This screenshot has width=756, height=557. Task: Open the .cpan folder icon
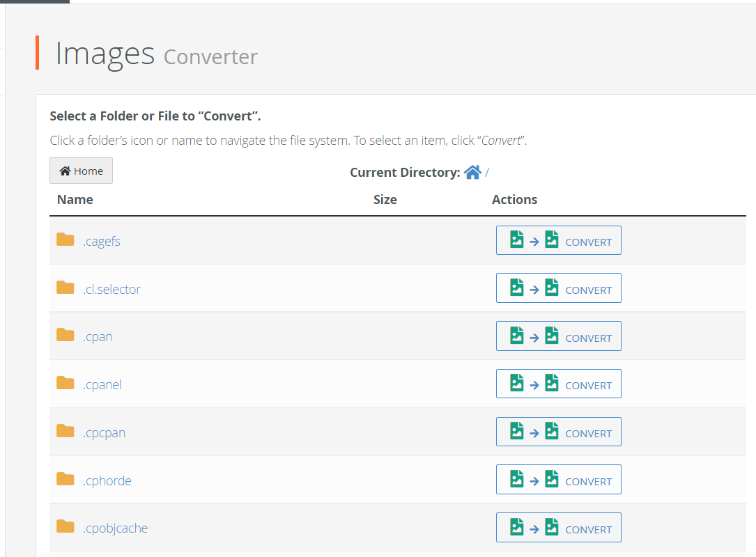point(65,335)
